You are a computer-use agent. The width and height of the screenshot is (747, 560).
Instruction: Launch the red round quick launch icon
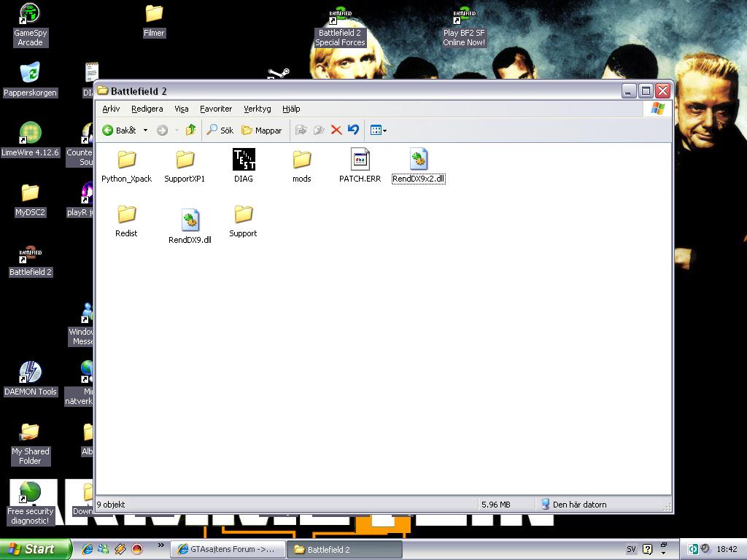coord(136,549)
